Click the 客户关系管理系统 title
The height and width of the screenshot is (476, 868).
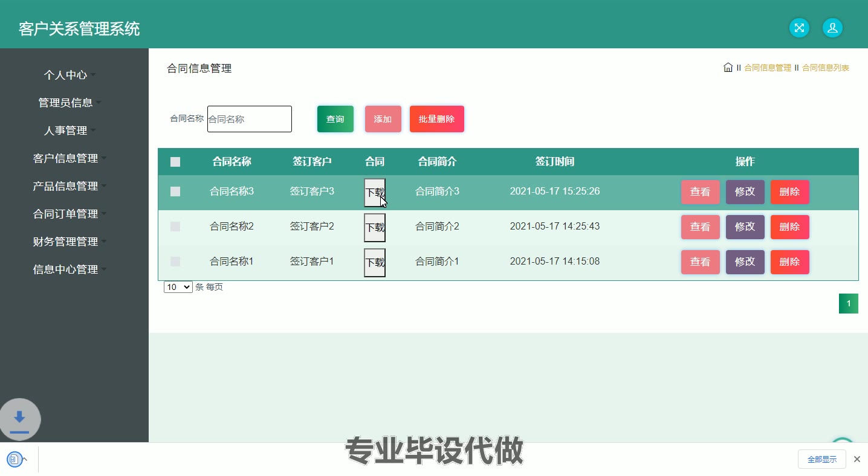coord(79,28)
